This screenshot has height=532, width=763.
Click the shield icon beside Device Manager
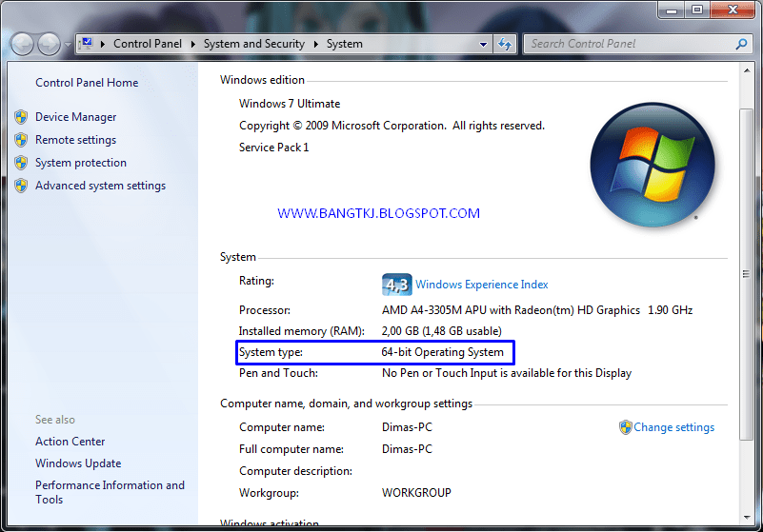[21, 117]
